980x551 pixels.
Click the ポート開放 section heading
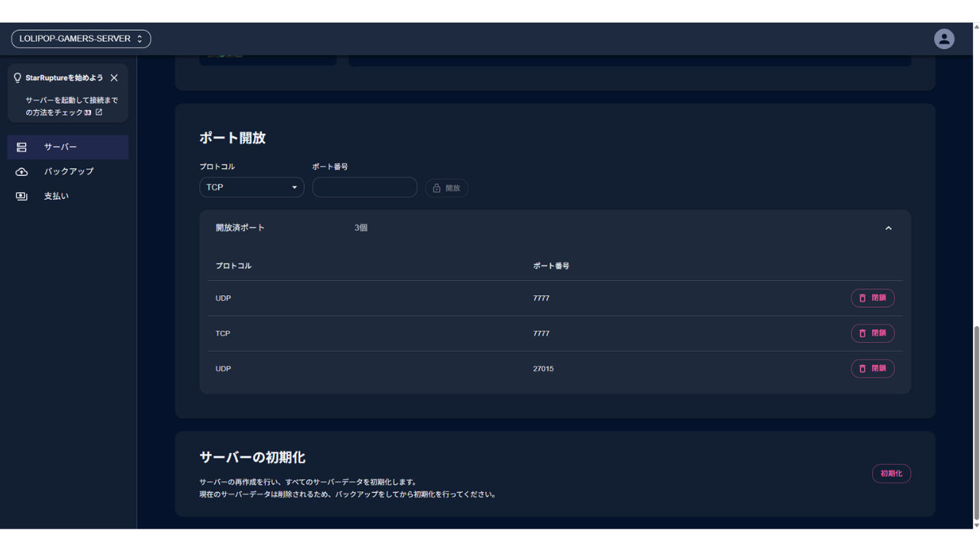233,139
